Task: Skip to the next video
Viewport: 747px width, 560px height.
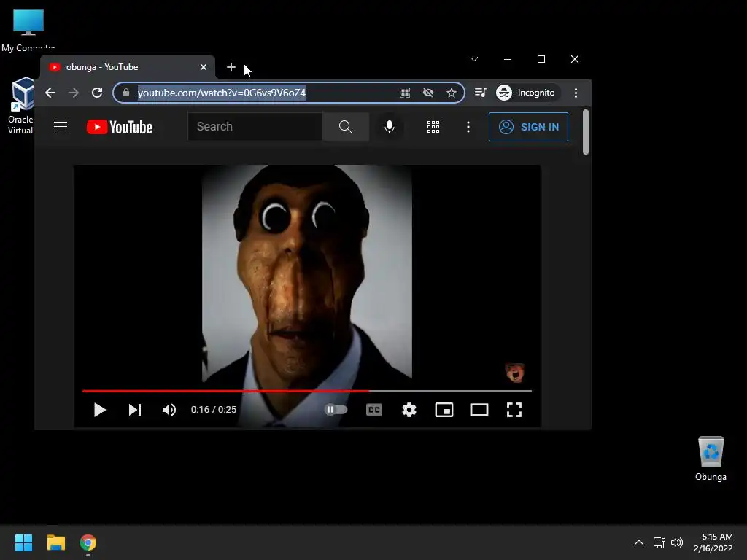Action: tap(135, 410)
